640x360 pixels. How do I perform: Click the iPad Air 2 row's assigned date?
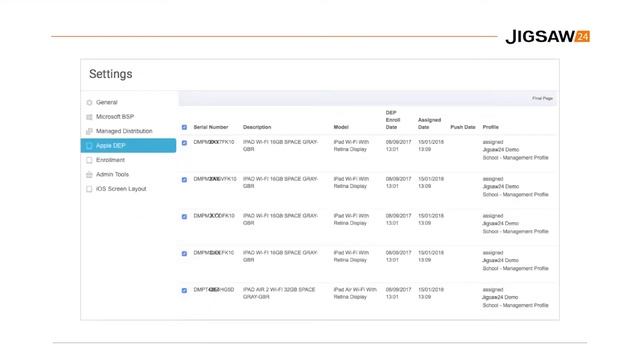pyautogui.click(x=431, y=293)
